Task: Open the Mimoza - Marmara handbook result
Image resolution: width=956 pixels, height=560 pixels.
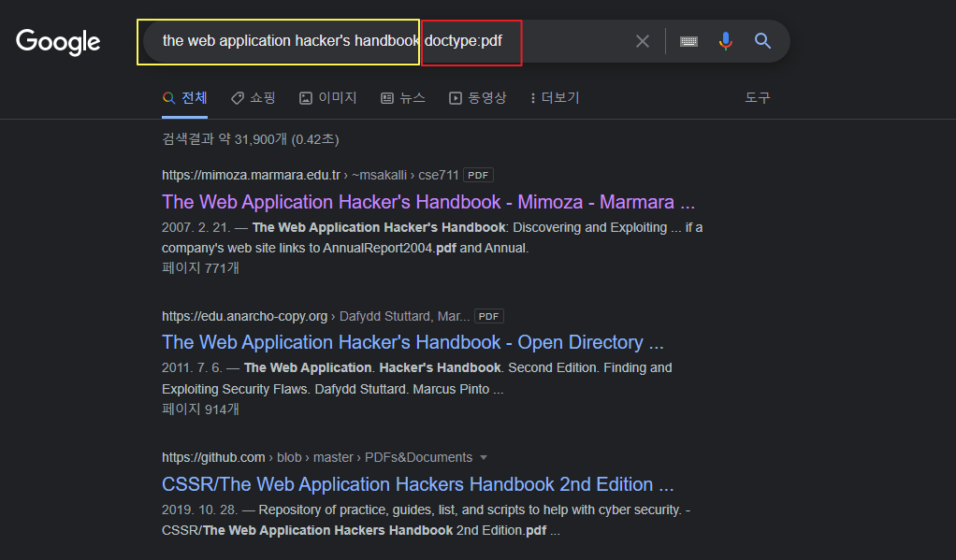Action: (428, 202)
